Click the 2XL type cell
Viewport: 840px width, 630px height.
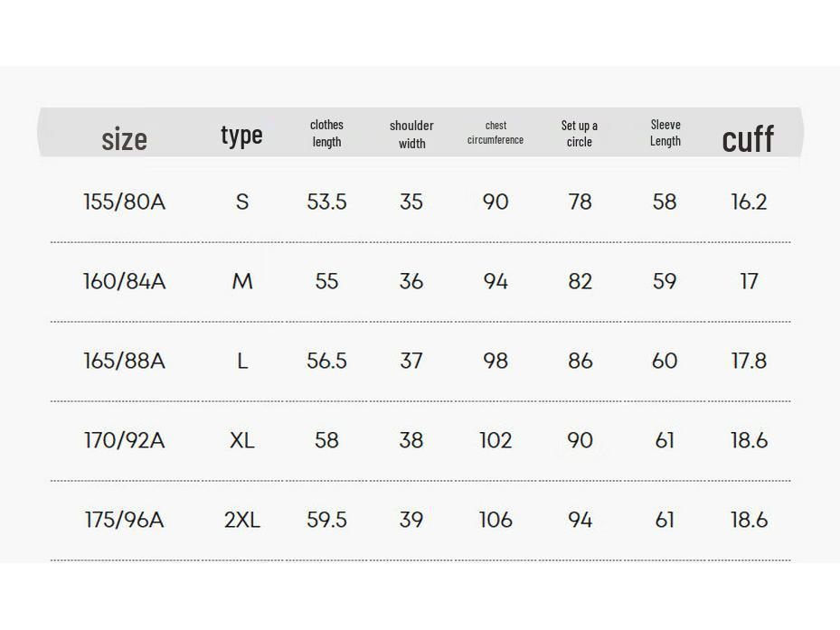[x=241, y=520]
